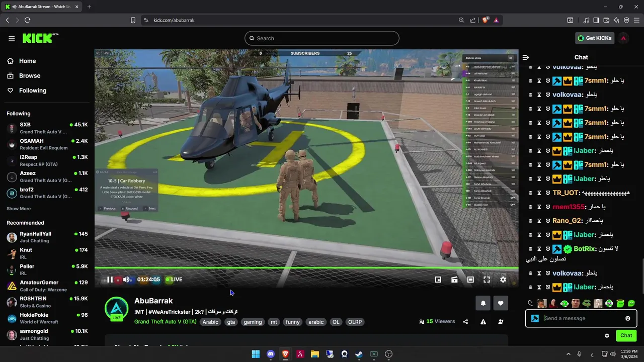Open Browse in sidebar
This screenshot has width=644, height=362.
coord(24,75)
